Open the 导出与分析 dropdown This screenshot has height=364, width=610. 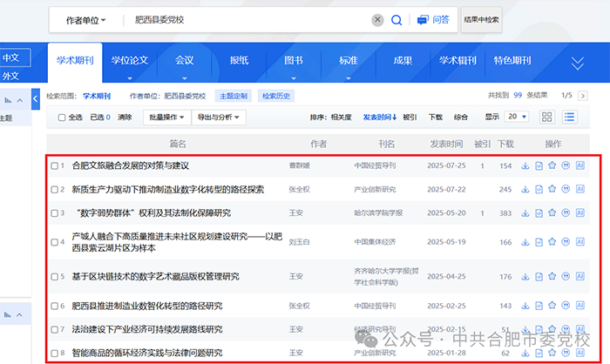218,117
